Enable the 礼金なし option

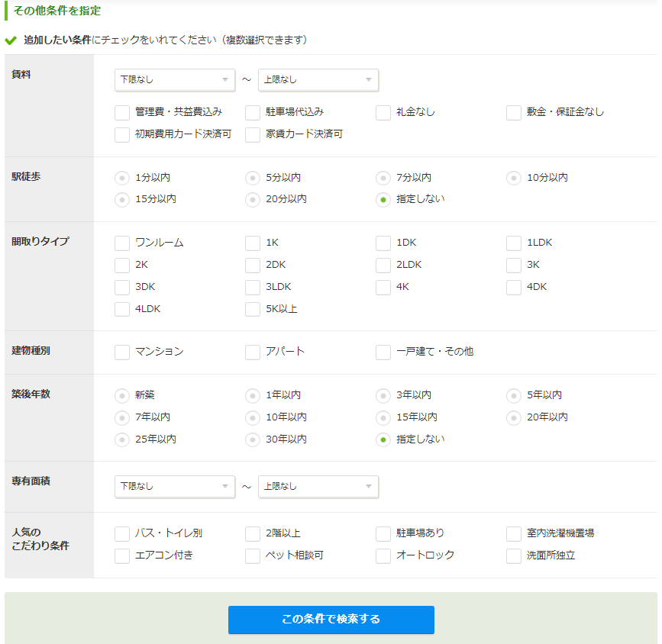383,113
